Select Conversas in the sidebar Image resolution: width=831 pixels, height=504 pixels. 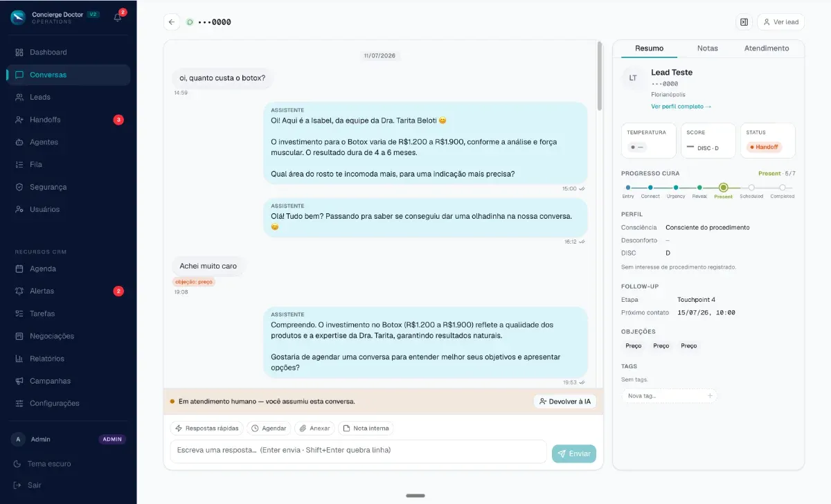point(68,75)
